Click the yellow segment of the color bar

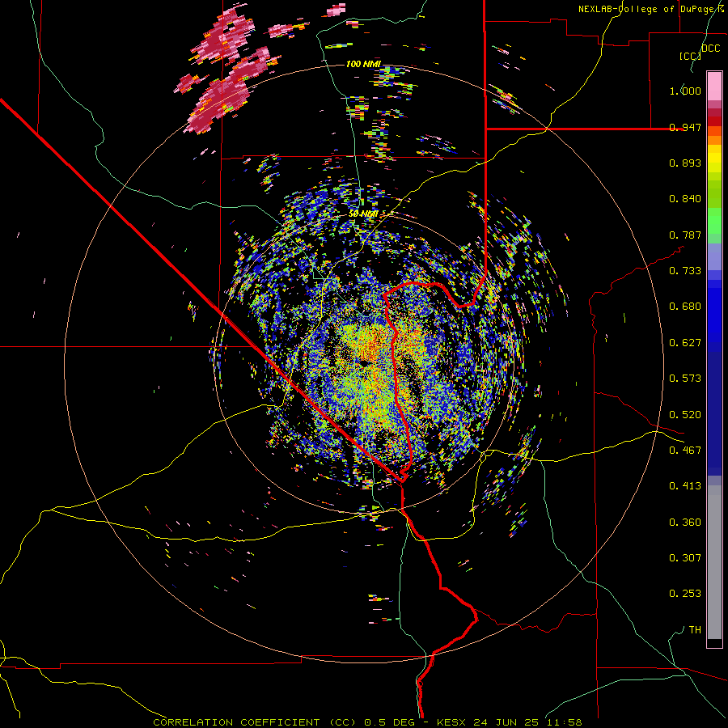click(x=714, y=160)
